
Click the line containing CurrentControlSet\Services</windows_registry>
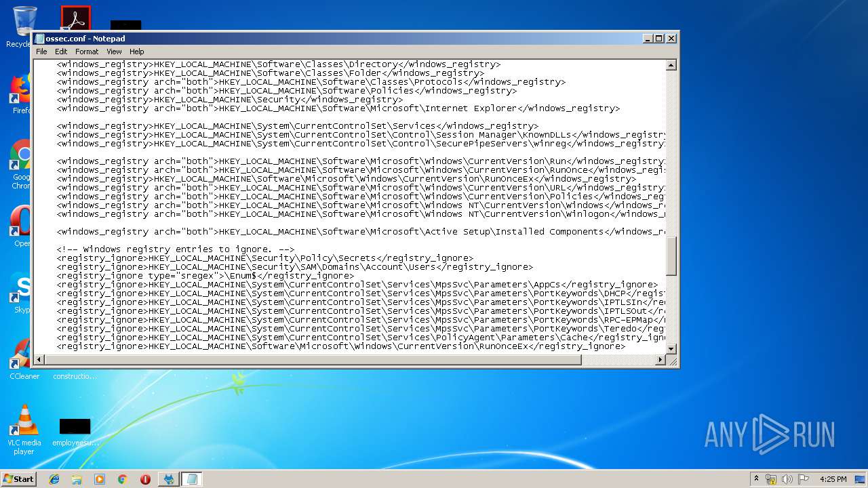click(298, 126)
